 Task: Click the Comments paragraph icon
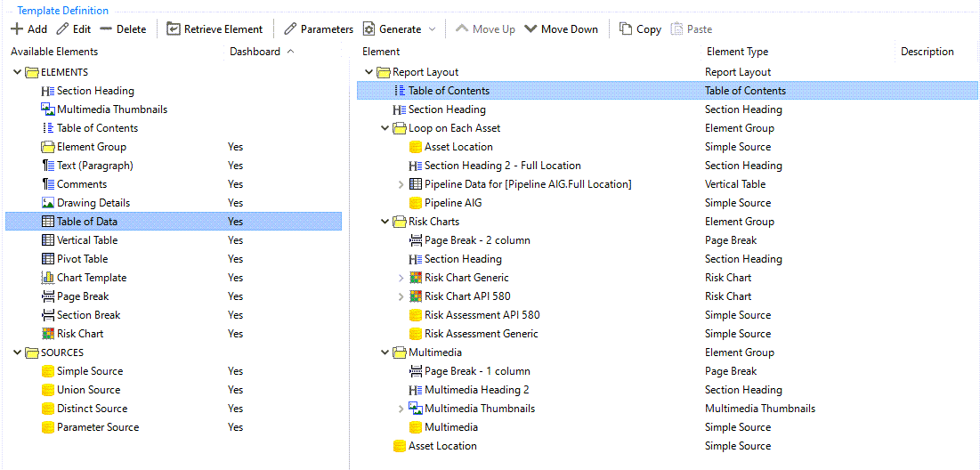(x=47, y=184)
